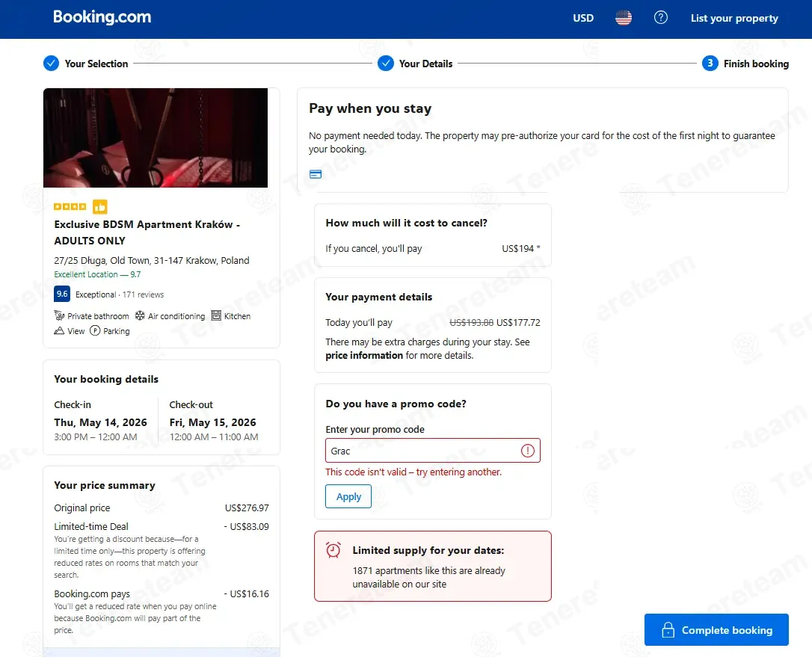Viewport: 812px width, 657px height.
Task: Click the Complete booking button
Action: click(x=716, y=629)
